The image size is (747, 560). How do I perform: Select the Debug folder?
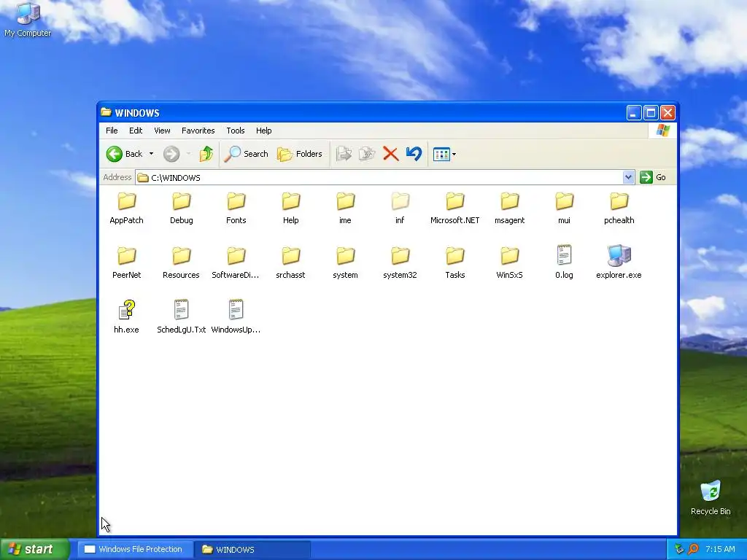tap(182, 208)
